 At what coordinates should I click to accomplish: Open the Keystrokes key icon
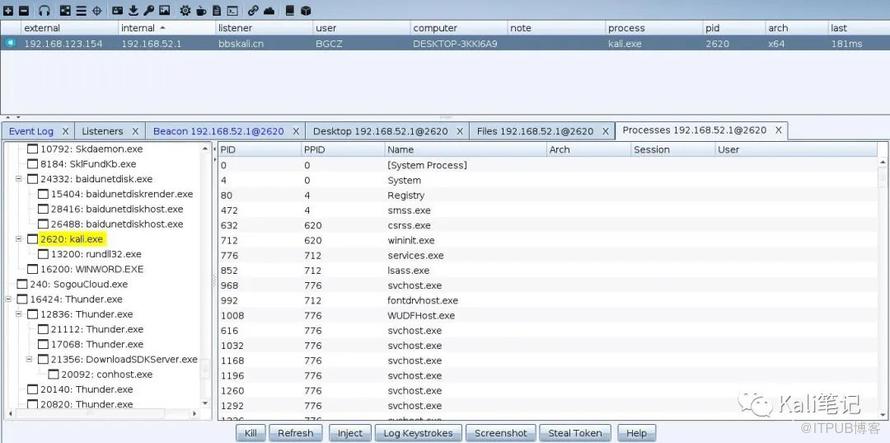pyautogui.click(x=149, y=11)
